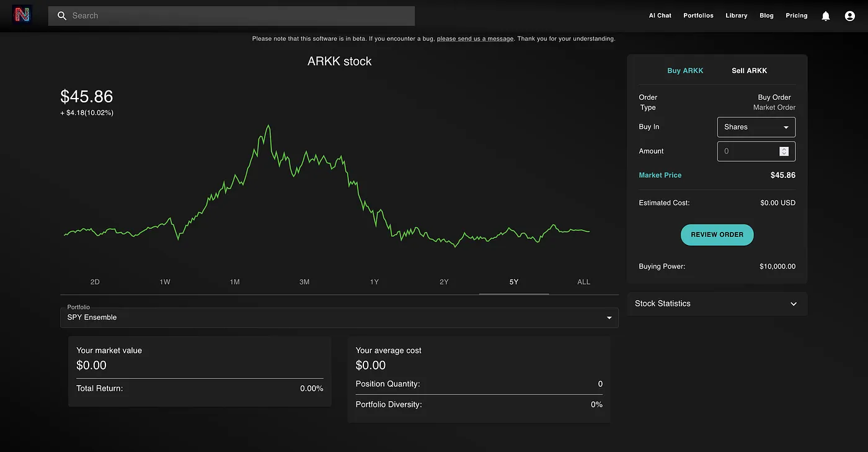
Task: Switch to the Sell ARKK tab
Action: (749, 71)
